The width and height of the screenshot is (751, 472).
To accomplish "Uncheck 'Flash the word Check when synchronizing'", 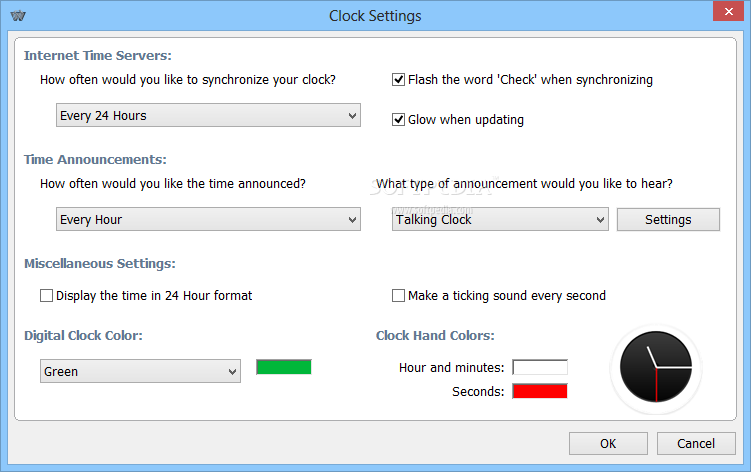I will point(398,80).
